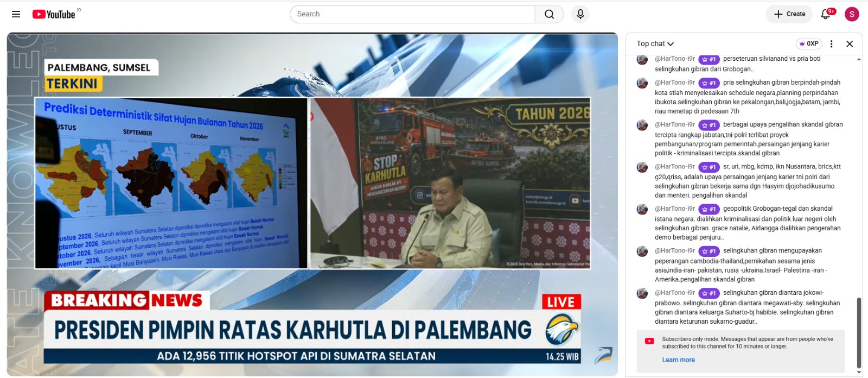Close the live chat panel

(x=850, y=44)
